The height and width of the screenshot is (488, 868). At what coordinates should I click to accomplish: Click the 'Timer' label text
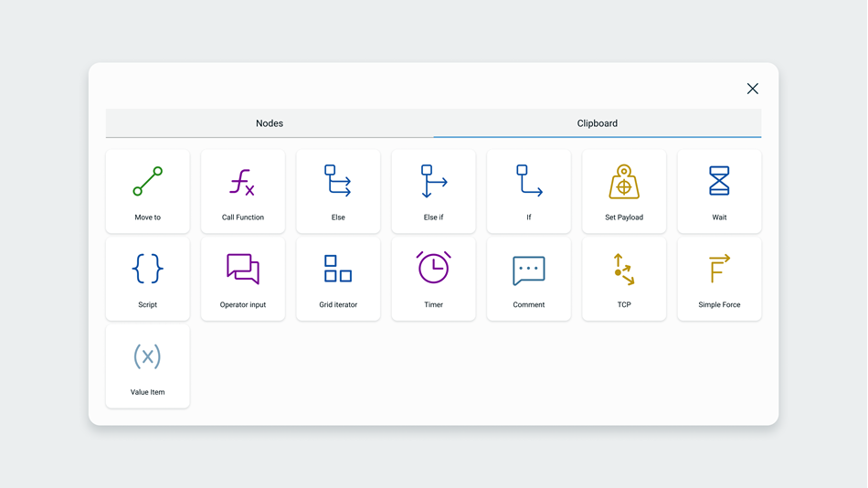(433, 305)
